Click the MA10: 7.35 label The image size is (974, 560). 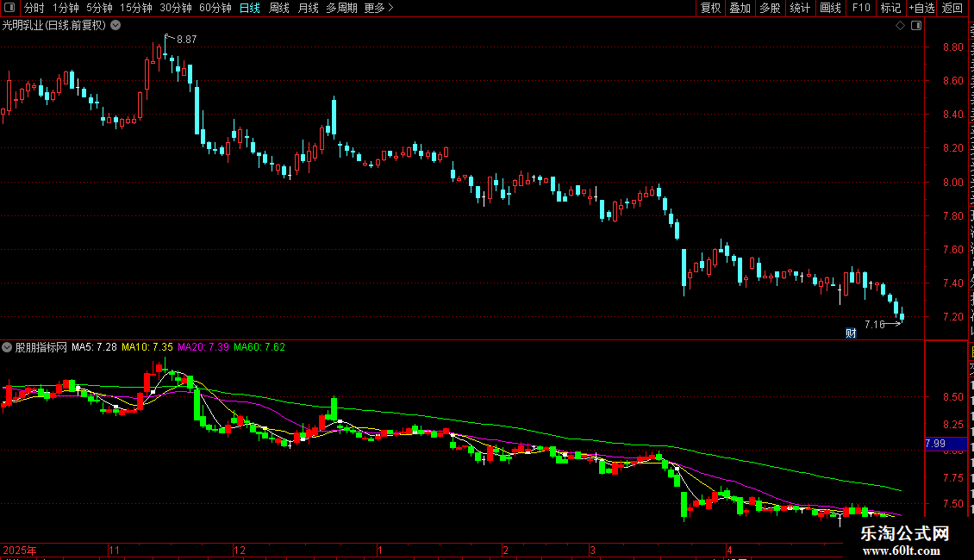[147, 347]
